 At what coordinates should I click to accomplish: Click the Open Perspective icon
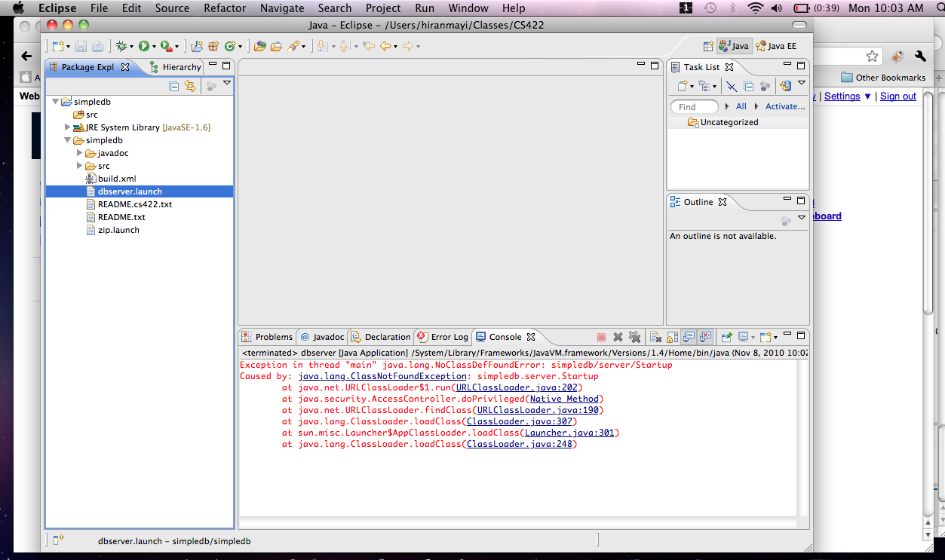[x=707, y=46]
